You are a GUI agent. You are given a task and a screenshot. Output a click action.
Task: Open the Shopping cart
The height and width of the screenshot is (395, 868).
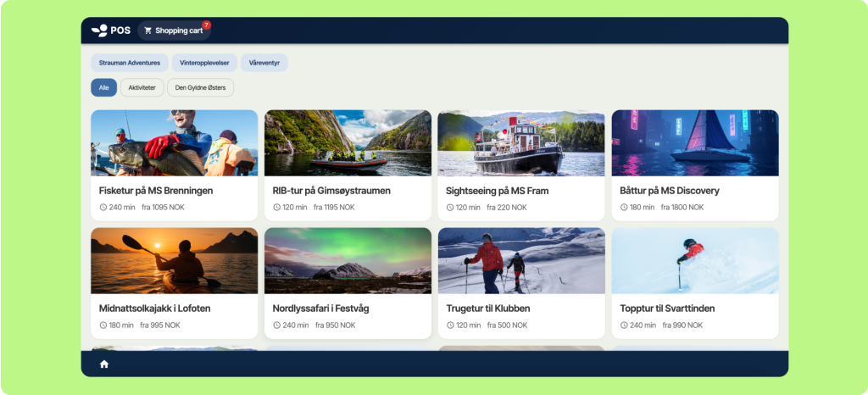[178, 31]
